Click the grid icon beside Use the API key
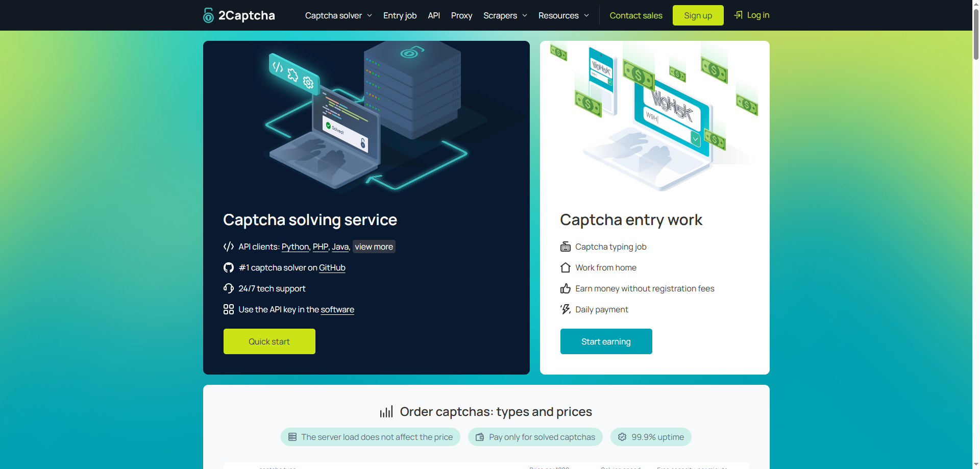The image size is (980, 469). [229, 309]
